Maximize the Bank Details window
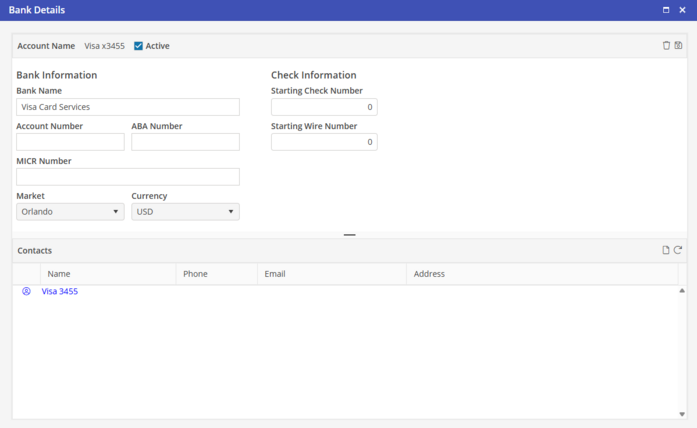Viewport: 697px width, 428px height. 667,9
